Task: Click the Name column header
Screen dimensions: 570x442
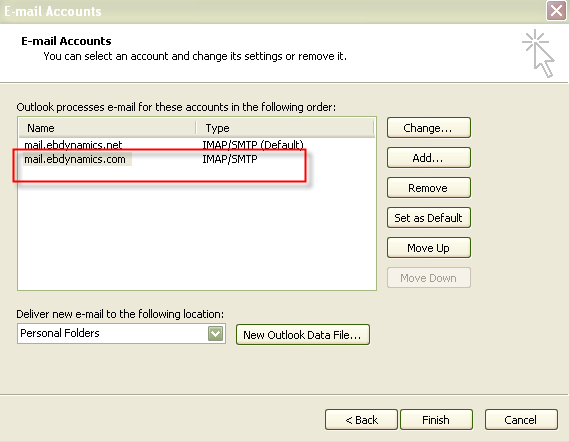Action: coord(107,128)
